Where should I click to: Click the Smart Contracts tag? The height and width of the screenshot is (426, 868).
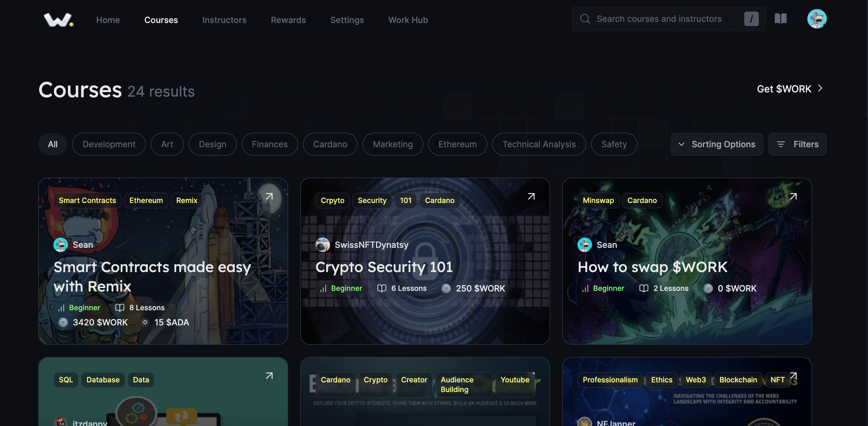tap(87, 200)
